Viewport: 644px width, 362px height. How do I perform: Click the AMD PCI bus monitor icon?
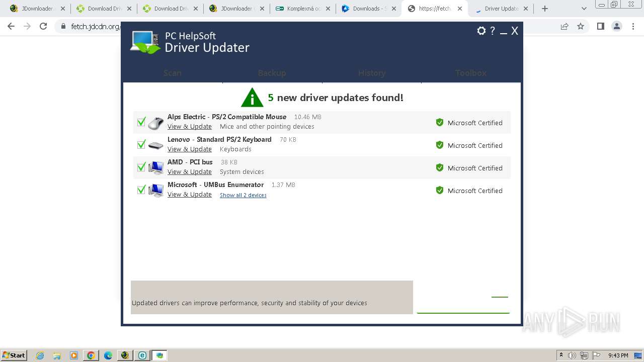156,167
